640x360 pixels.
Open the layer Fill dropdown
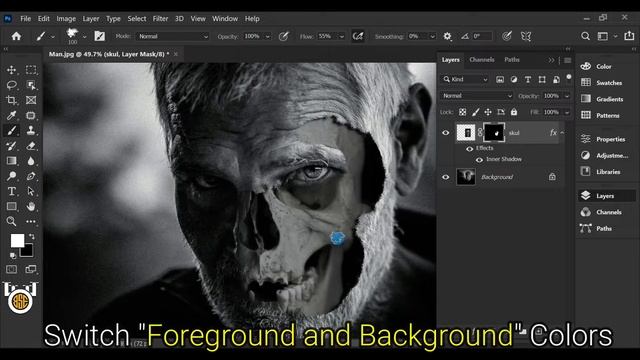567,112
